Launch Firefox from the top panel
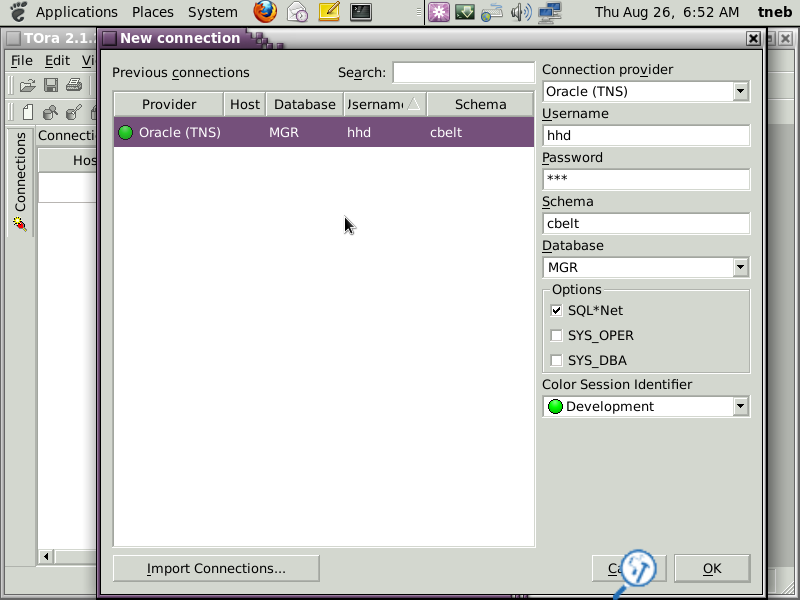This screenshot has height=600, width=800. pos(264,13)
